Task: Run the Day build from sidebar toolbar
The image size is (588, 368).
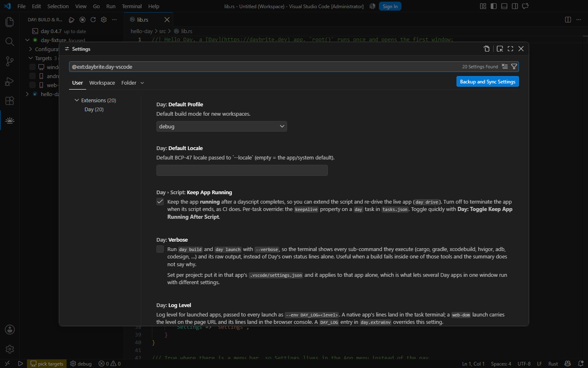Action: click(71, 20)
